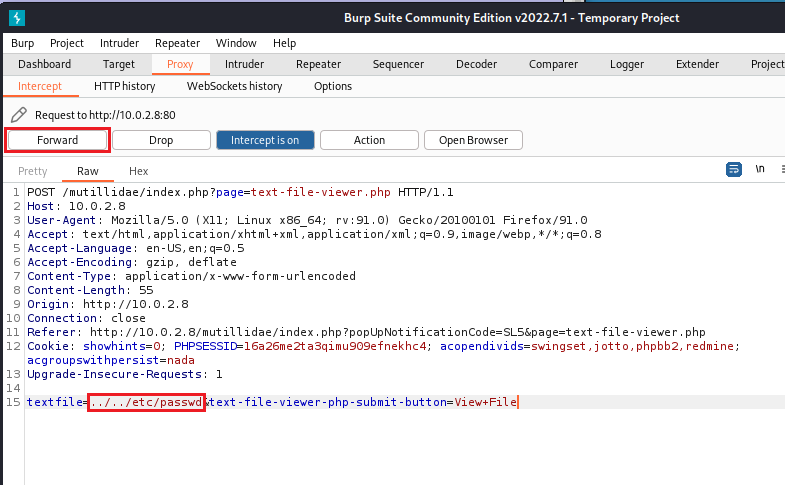Click the Drop button
The height and width of the screenshot is (485, 785).
[161, 140]
